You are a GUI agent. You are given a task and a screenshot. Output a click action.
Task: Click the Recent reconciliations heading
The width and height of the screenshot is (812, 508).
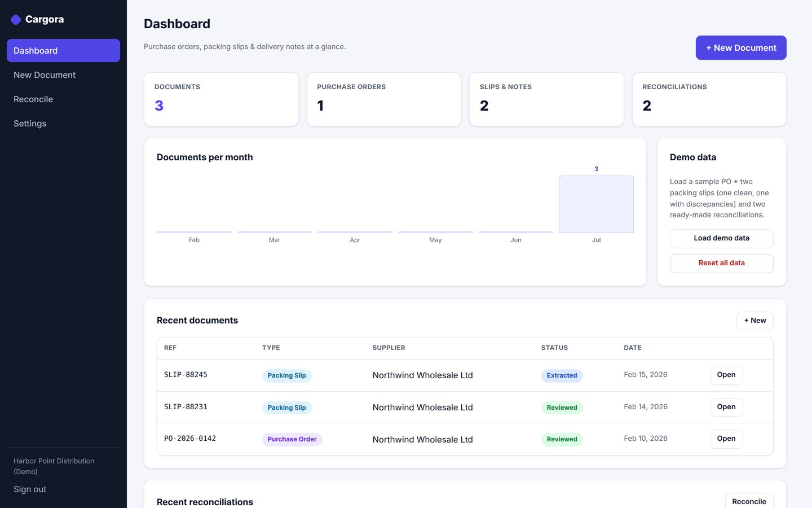(x=205, y=502)
